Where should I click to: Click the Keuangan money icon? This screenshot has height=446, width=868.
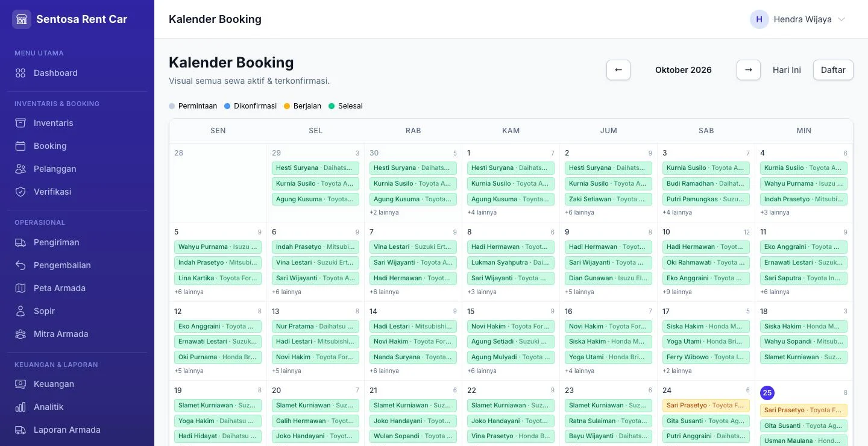(20, 384)
